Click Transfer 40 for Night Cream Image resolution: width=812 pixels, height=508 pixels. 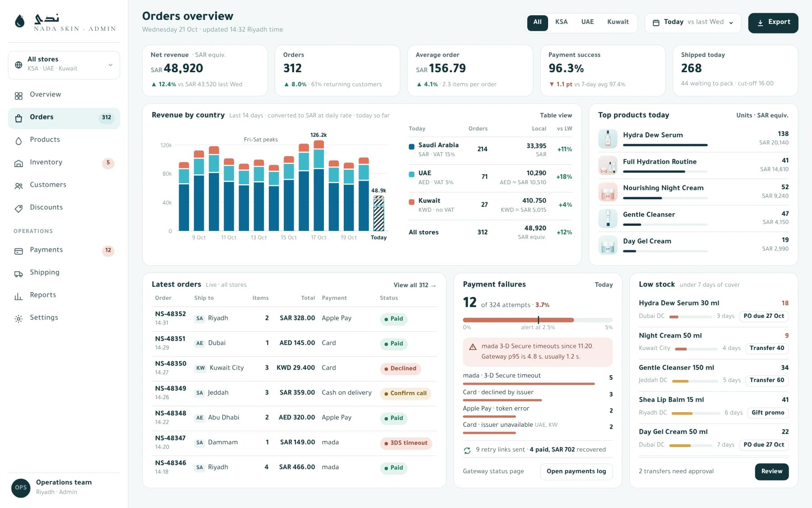pos(766,349)
